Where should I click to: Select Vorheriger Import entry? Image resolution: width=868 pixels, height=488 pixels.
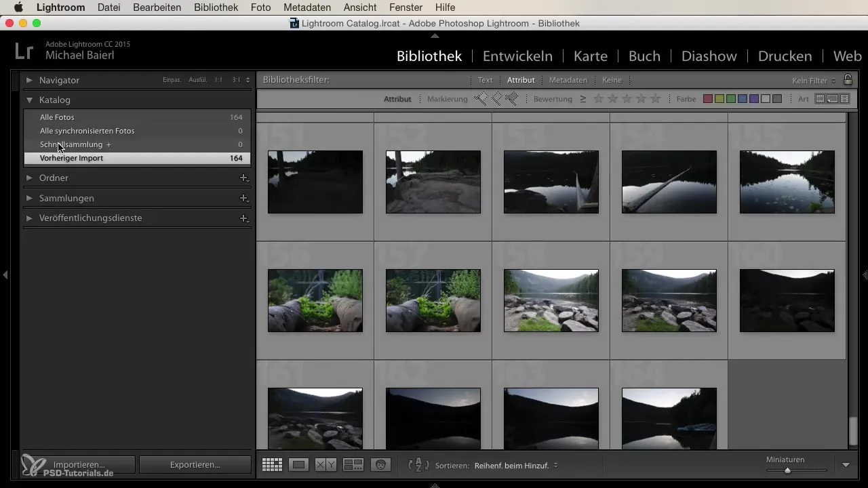(137, 158)
